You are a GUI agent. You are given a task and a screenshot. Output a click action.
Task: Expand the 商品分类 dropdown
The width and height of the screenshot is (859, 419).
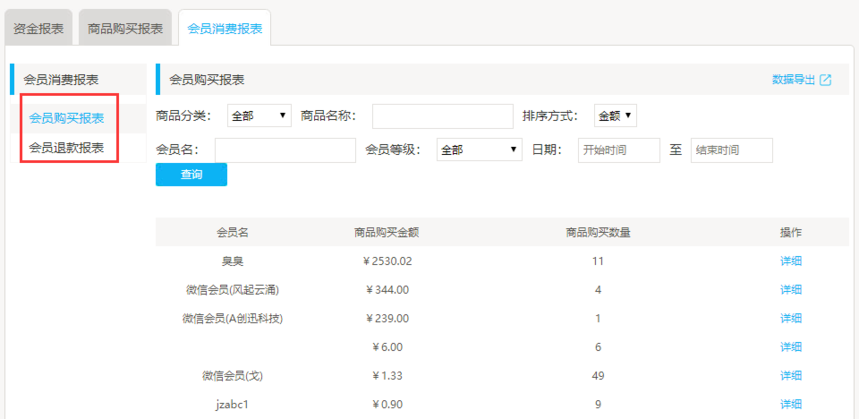tap(259, 116)
